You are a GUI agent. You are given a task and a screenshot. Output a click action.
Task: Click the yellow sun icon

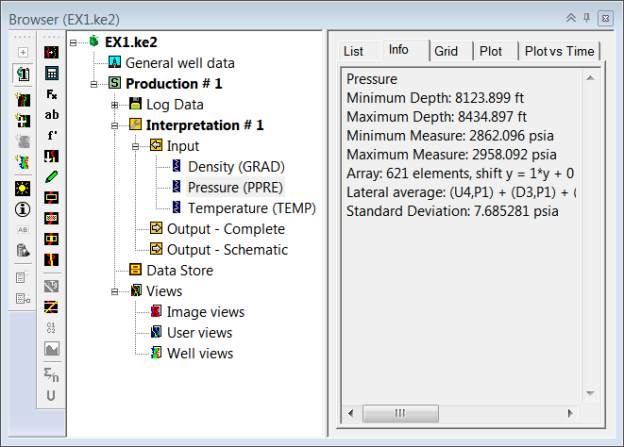pos(23,188)
